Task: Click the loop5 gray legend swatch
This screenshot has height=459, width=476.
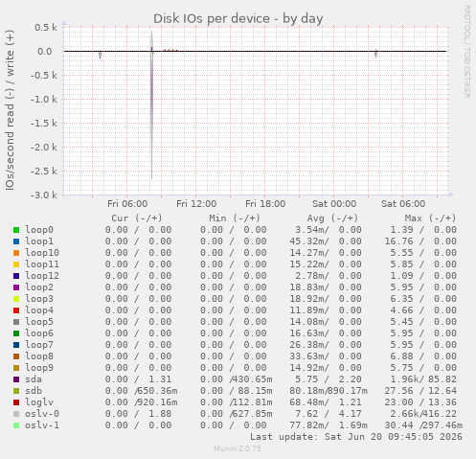Action: tap(16, 322)
